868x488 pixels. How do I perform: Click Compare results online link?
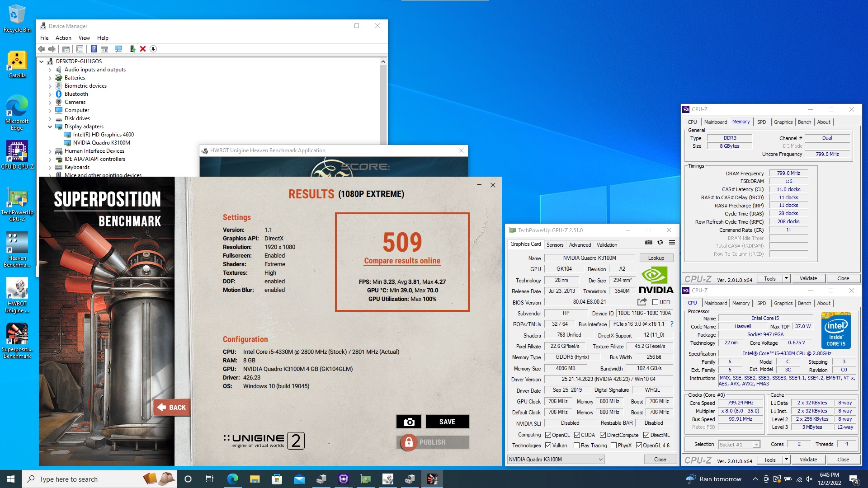pyautogui.click(x=402, y=261)
